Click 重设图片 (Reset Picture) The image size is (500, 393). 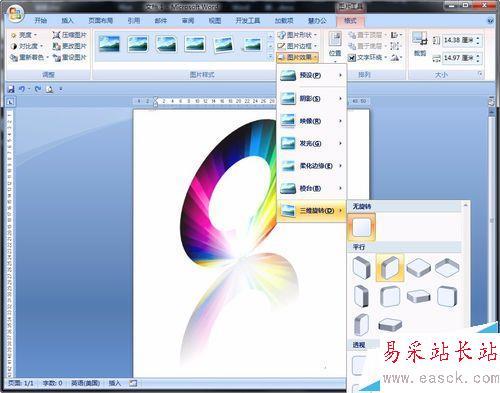click(x=70, y=57)
